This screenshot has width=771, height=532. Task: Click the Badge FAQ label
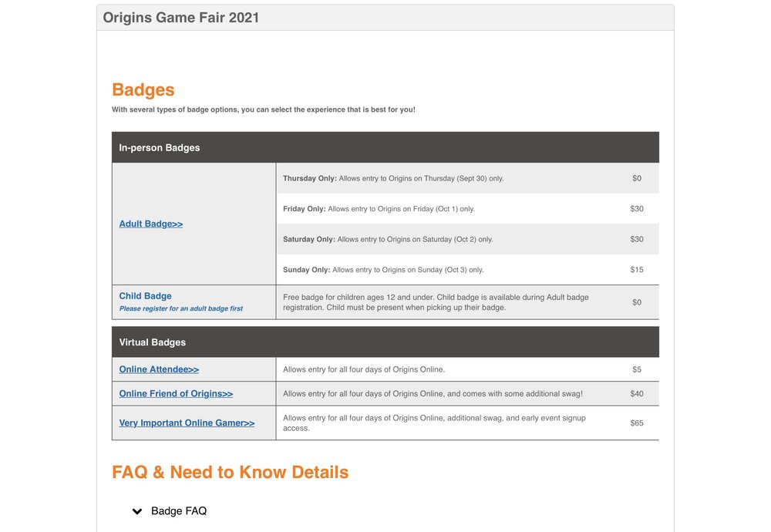pos(179,511)
